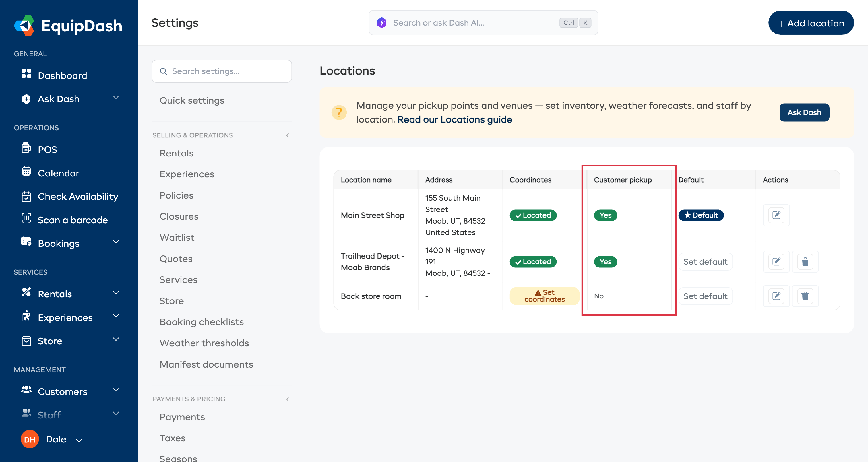Viewport: 868px width, 462px height.
Task: Click the Customers people icon
Action: pyautogui.click(x=26, y=390)
